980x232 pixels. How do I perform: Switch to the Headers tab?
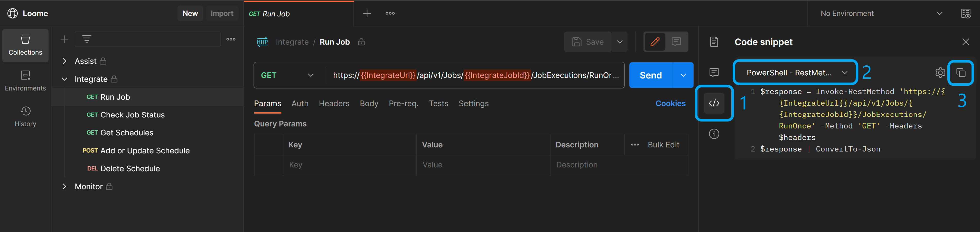pyautogui.click(x=334, y=103)
